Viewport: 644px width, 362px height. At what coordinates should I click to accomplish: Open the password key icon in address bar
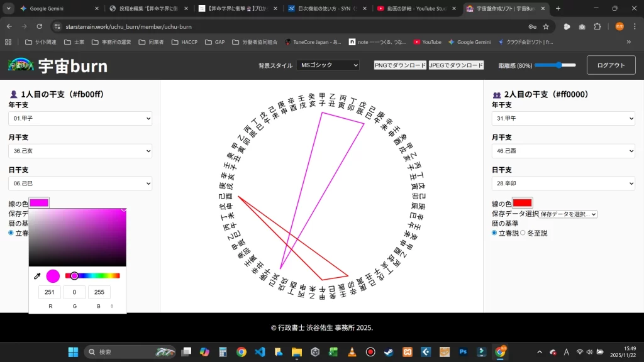coord(532,26)
